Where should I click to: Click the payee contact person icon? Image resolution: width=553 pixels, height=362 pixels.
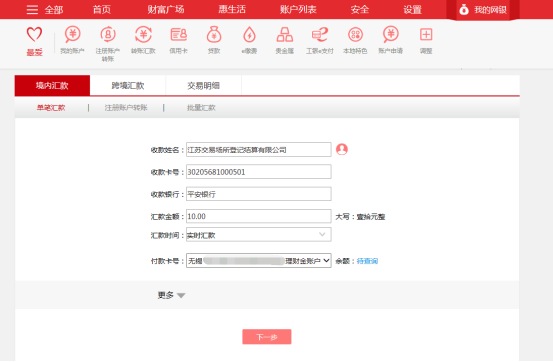(x=342, y=149)
